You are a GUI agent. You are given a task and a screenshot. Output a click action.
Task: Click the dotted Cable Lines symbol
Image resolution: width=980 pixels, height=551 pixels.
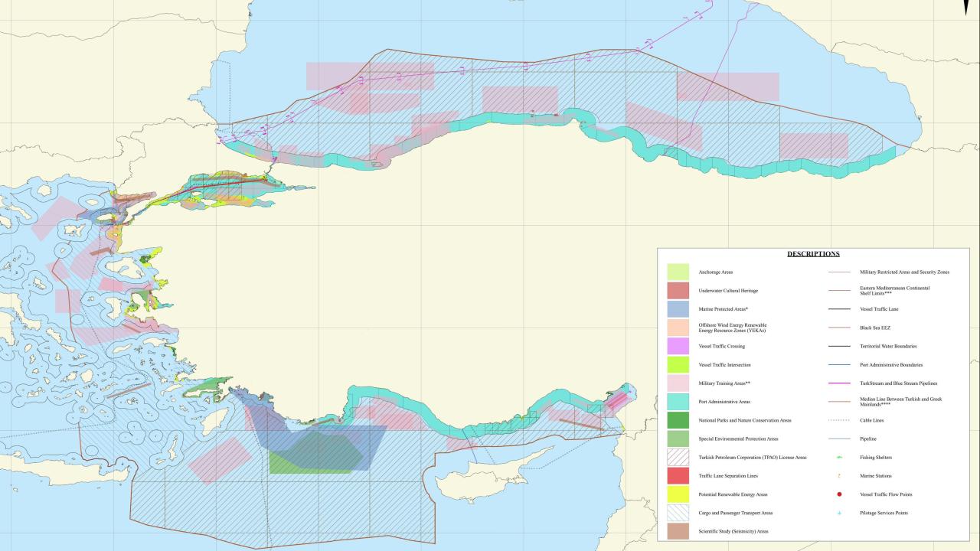(838, 420)
